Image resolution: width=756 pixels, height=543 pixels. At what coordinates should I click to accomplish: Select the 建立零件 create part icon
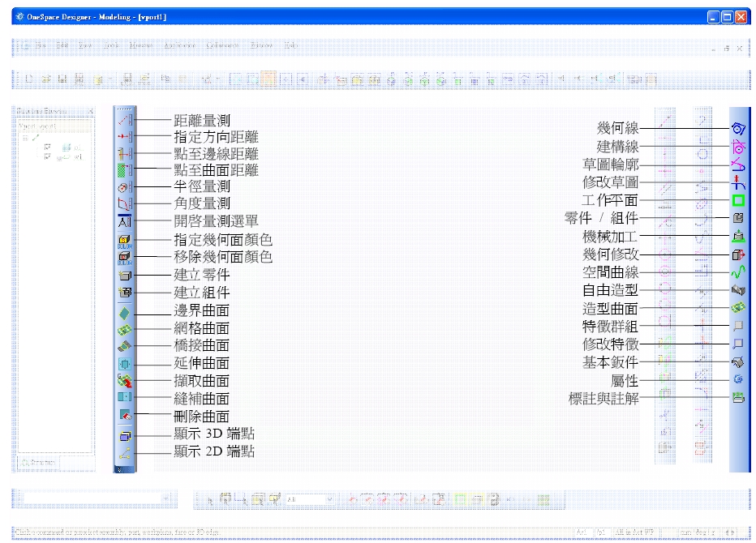coord(125,276)
